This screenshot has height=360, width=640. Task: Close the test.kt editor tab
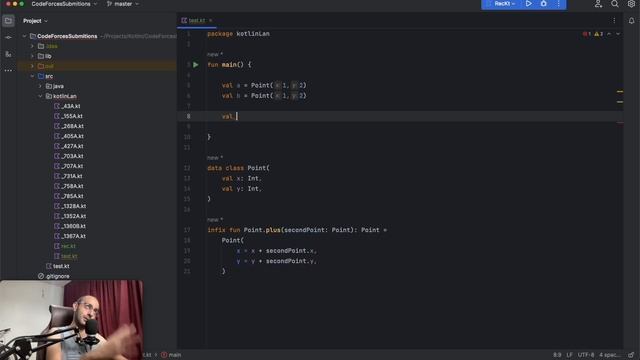coord(211,20)
